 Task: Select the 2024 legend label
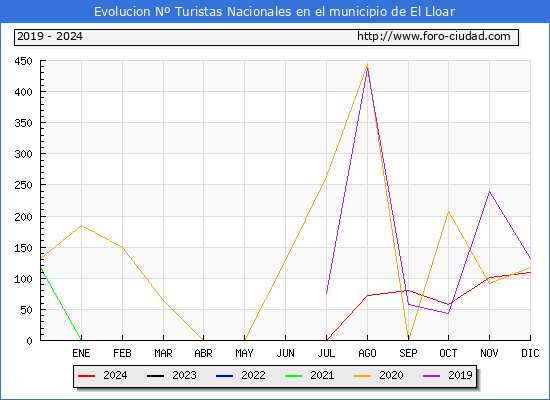click(x=115, y=375)
